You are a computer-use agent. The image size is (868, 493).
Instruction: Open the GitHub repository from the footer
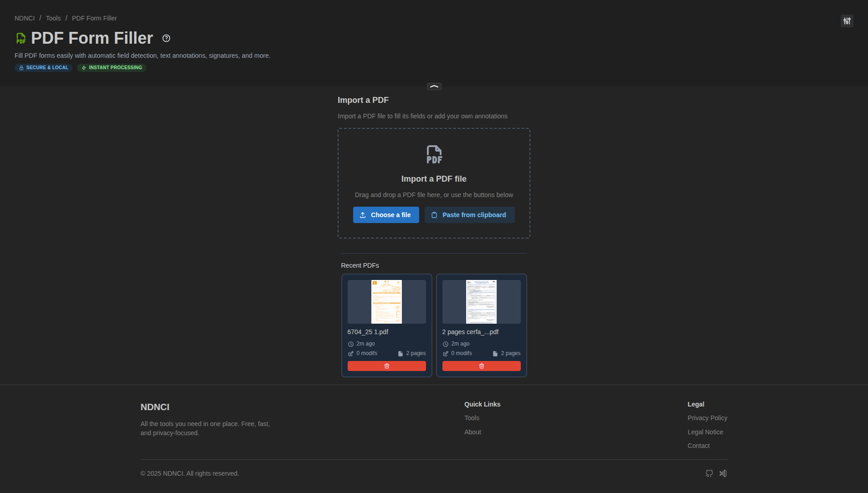point(709,473)
